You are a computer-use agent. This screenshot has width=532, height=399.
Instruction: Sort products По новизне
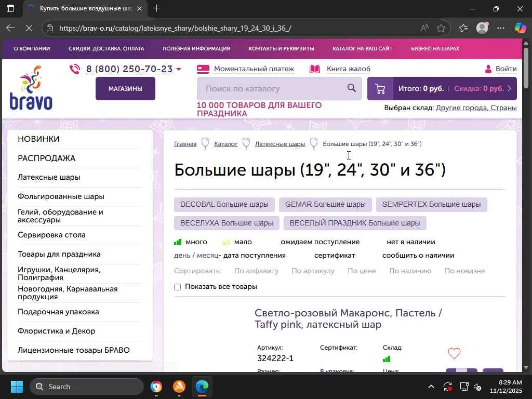coord(464,271)
